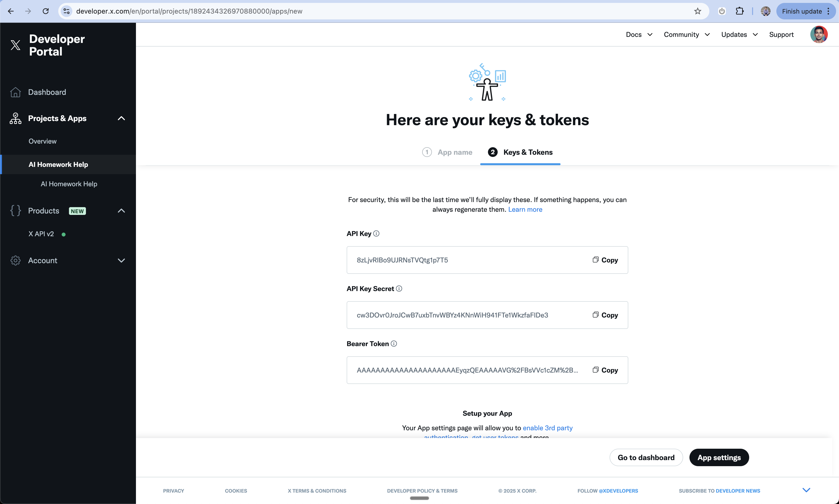The width and height of the screenshot is (839, 504).
Task: Click the API Key Secret info icon
Action: [399, 289]
